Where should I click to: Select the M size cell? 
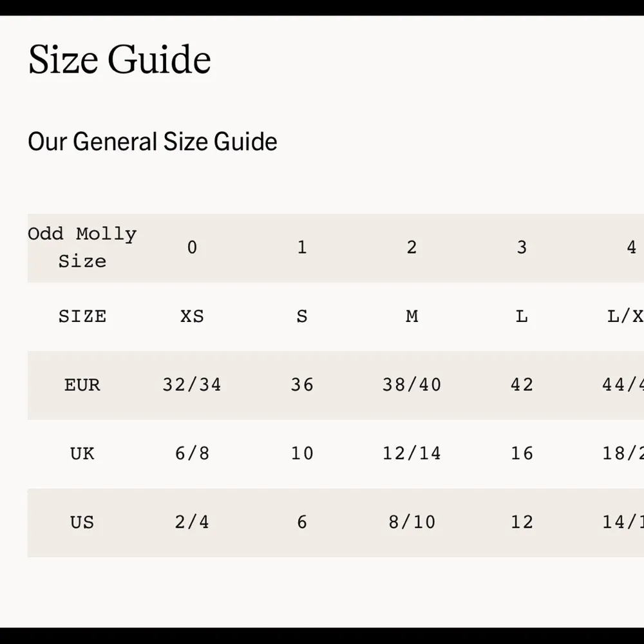coord(412,316)
